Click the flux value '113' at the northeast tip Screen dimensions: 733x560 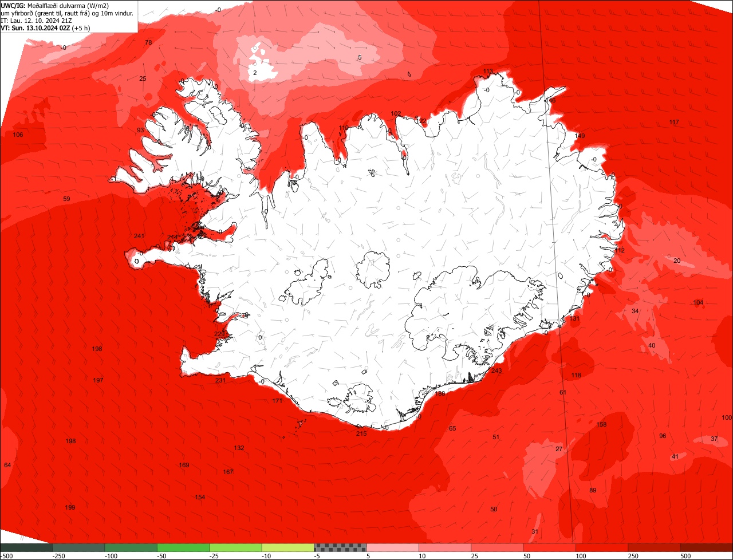point(488,71)
